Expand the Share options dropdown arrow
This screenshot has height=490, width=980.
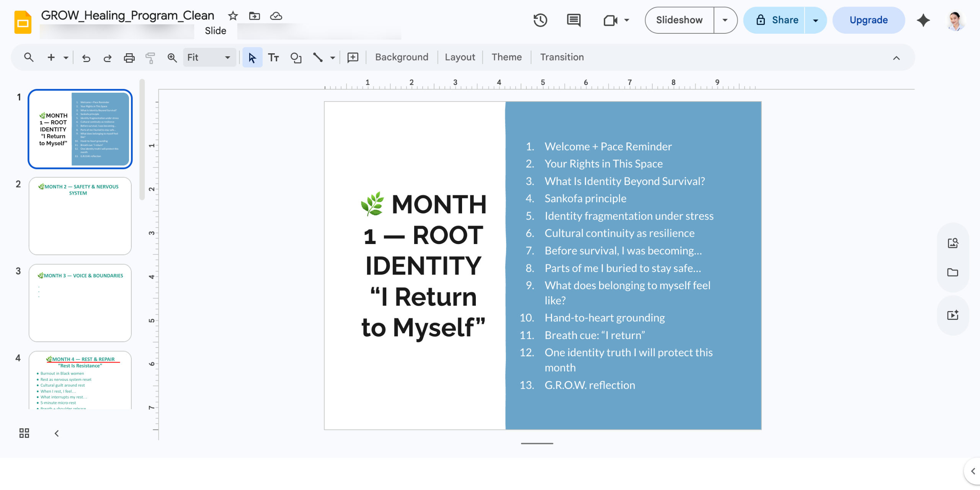(815, 20)
